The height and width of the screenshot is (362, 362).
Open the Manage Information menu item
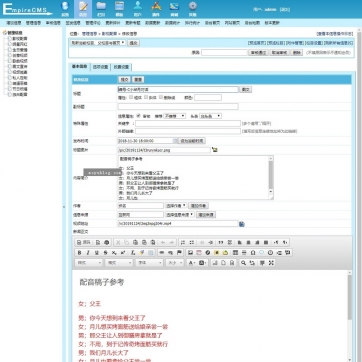33,23
